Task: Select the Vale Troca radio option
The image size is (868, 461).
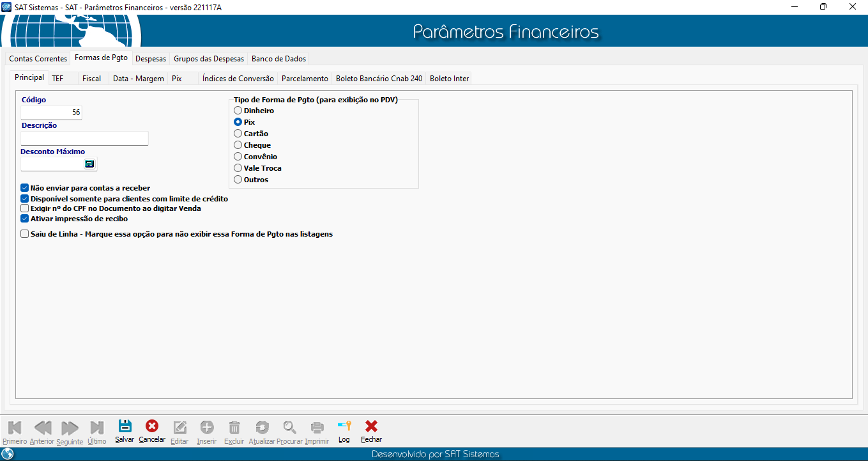Action: tap(238, 168)
